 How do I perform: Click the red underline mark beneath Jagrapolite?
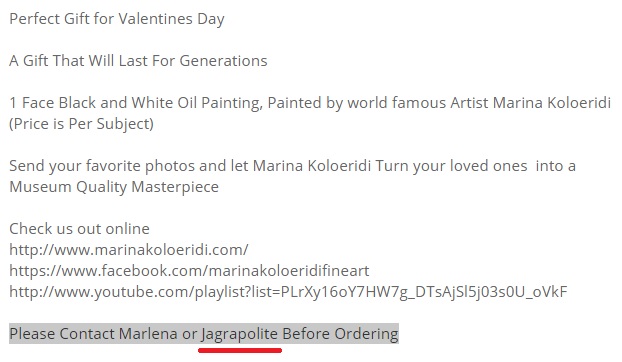pyautogui.click(x=240, y=351)
